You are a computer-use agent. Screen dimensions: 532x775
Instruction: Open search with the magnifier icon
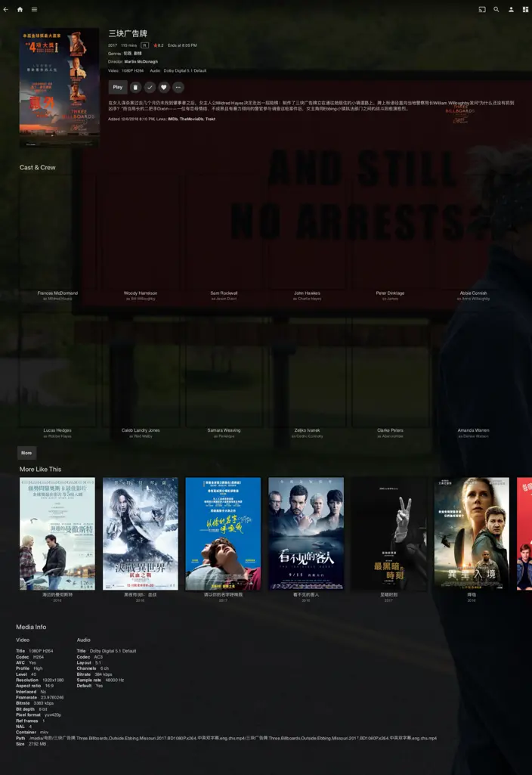tap(496, 10)
